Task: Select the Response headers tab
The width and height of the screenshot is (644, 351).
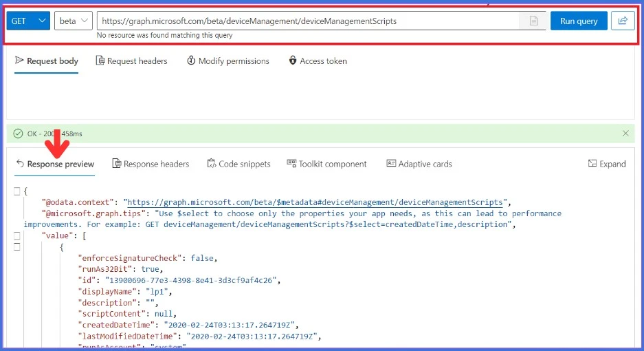Action: (x=151, y=164)
